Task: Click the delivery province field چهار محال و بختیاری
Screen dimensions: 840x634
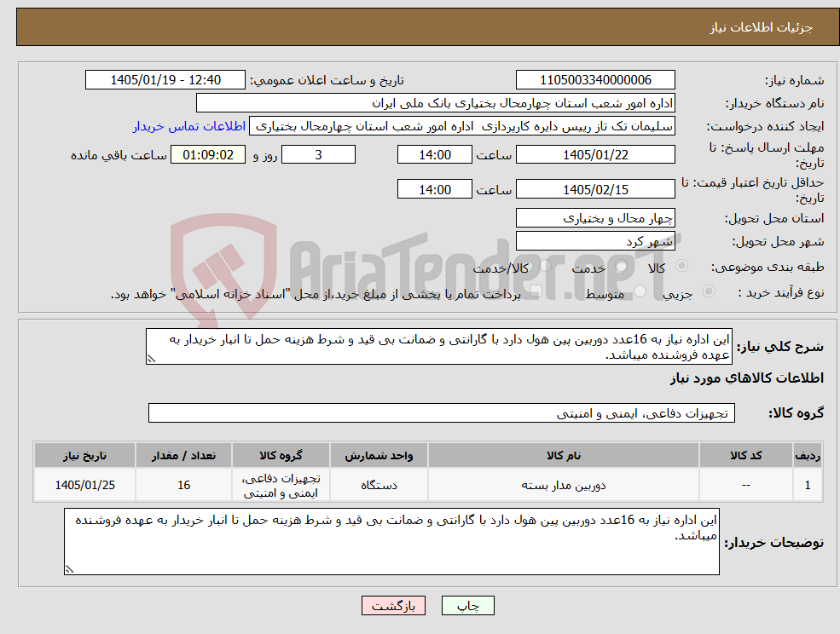Action: [x=595, y=218]
